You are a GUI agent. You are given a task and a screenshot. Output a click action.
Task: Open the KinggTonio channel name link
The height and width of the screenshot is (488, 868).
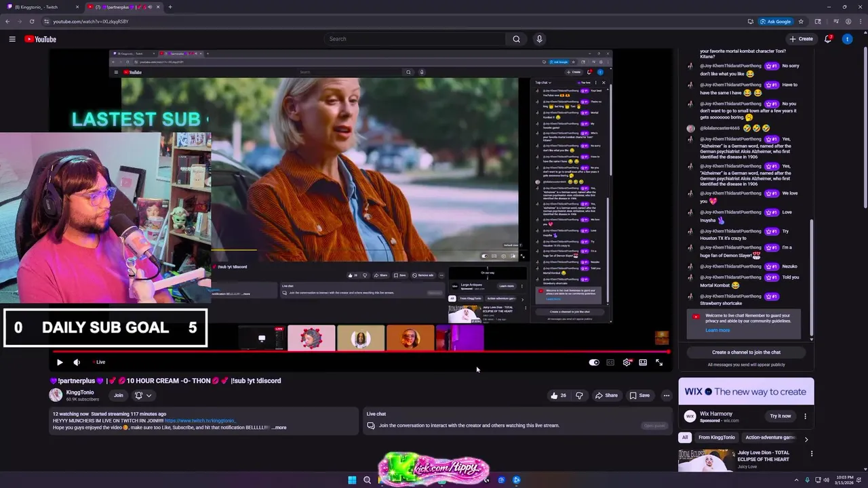coord(80,392)
